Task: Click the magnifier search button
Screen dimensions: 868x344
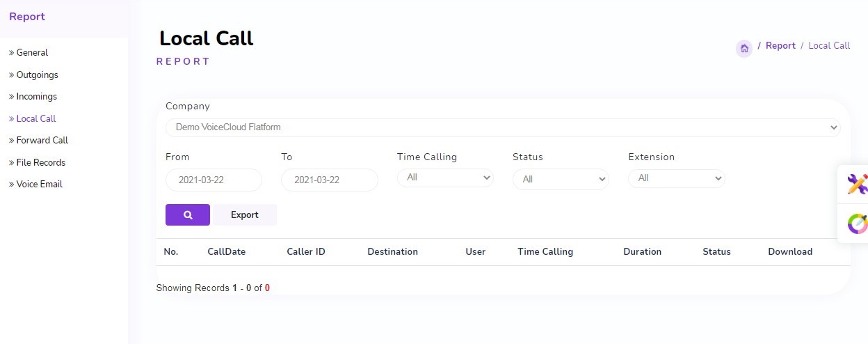Action: (x=187, y=215)
